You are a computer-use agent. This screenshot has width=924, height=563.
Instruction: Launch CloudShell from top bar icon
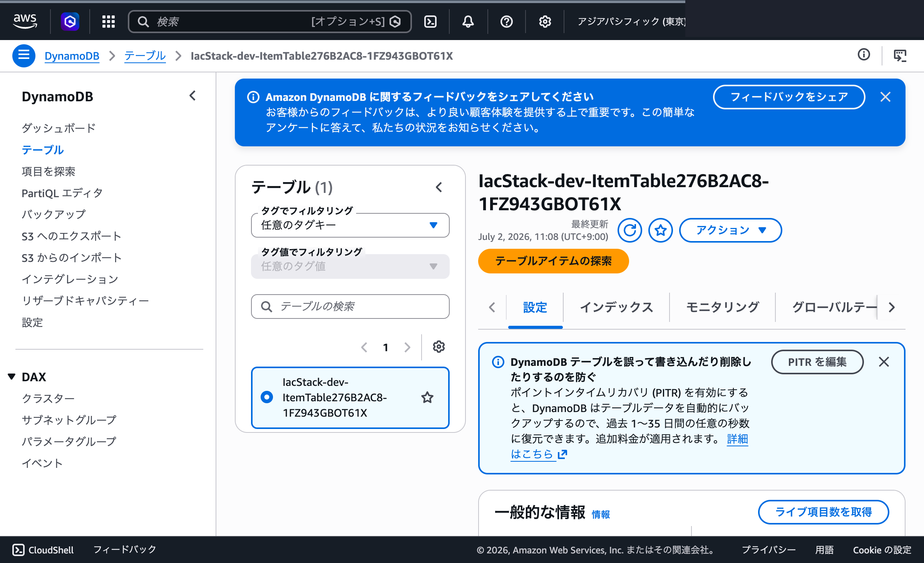point(430,22)
